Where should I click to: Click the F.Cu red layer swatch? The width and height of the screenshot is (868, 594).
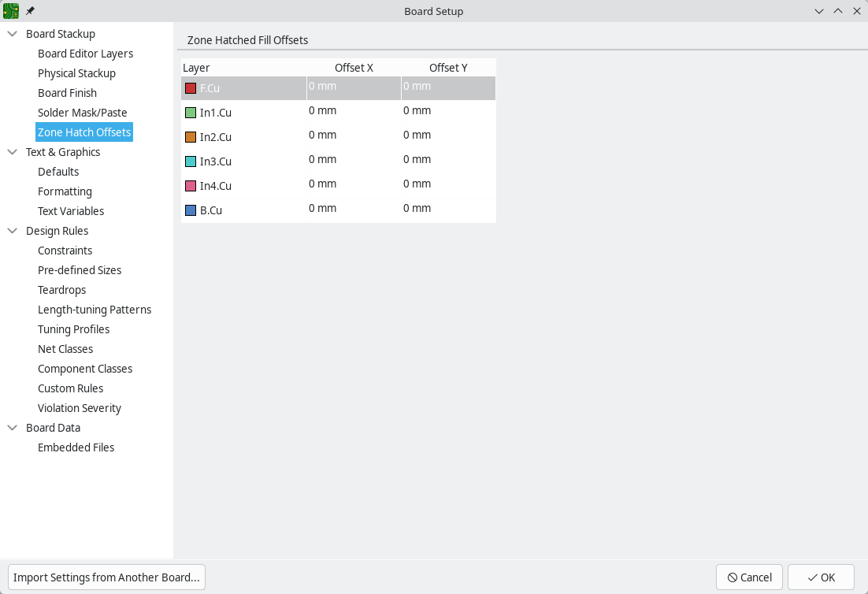tap(191, 88)
